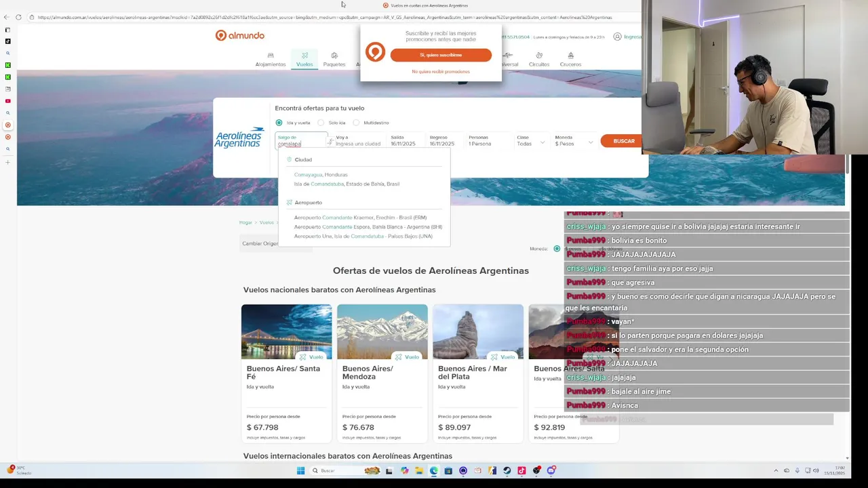Click the 'Vuelos' breadcrumb link

click(267, 222)
